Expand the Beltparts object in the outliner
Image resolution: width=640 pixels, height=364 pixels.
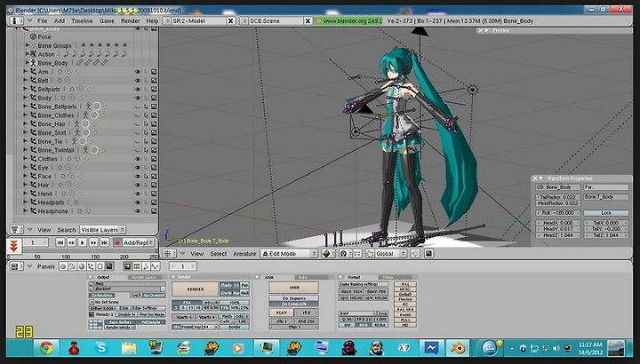click(x=25, y=89)
